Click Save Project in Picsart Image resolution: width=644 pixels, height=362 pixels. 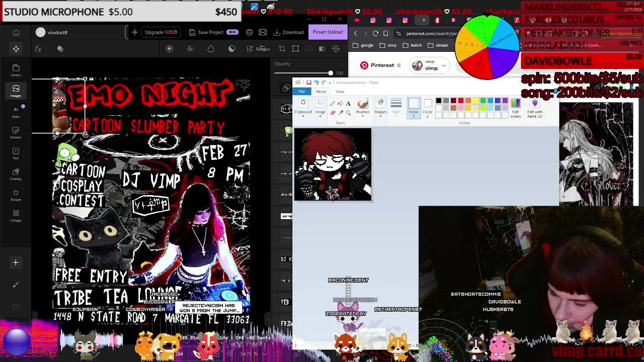(x=213, y=32)
